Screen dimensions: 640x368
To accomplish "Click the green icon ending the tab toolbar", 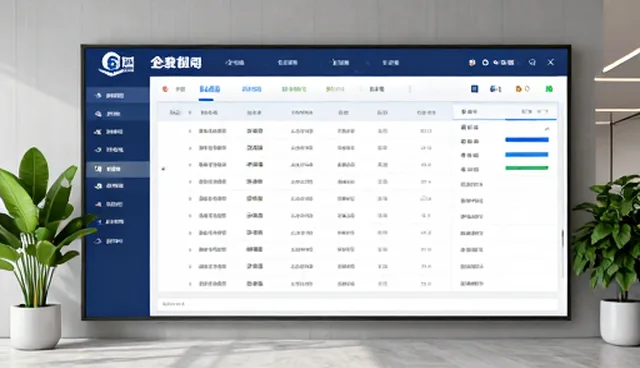I will pos(549,89).
